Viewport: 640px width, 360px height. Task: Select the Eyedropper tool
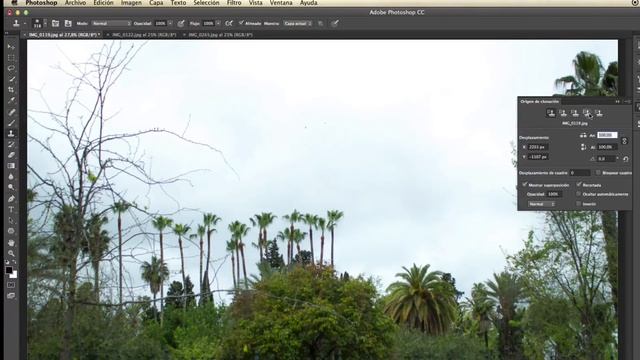(x=11, y=100)
